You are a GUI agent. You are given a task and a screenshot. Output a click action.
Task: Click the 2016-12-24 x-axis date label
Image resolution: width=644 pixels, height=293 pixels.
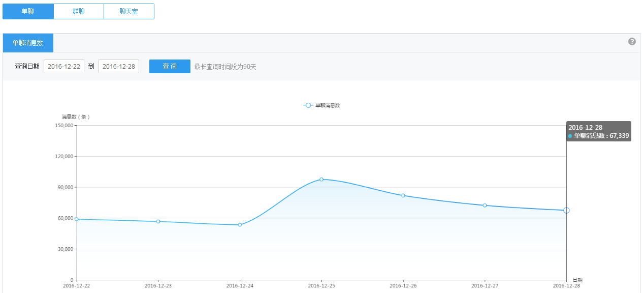pyautogui.click(x=240, y=286)
